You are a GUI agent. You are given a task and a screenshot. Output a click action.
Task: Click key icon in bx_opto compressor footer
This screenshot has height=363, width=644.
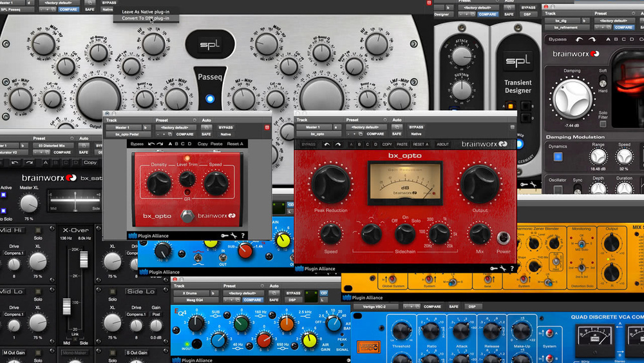pos(494,268)
